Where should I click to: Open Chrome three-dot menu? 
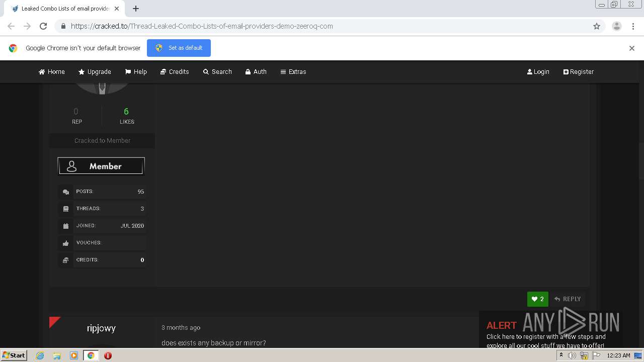(x=633, y=26)
